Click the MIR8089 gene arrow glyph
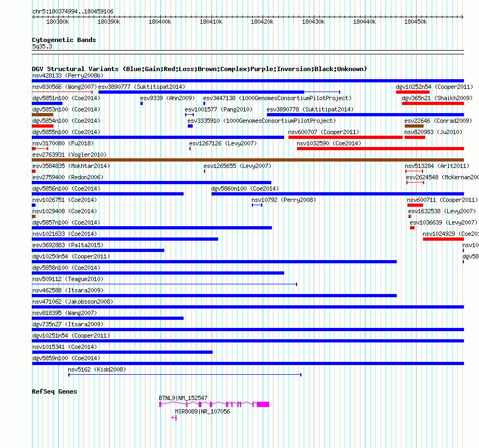Screen dimensions: 479x448 pos(174,418)
